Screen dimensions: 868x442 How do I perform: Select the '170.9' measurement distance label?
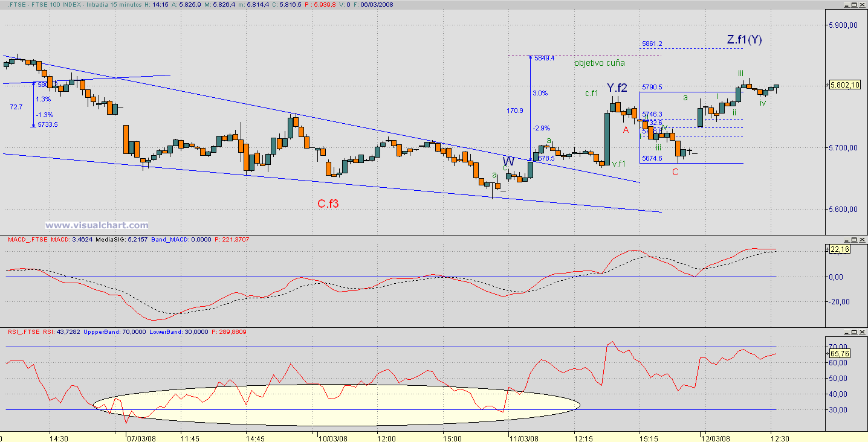click(514, 110)
